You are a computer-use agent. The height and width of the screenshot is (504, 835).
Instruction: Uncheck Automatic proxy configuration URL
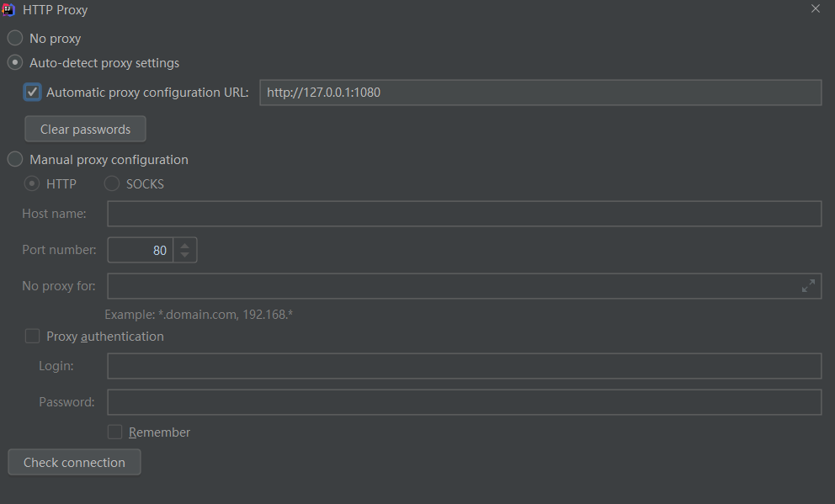33,92
